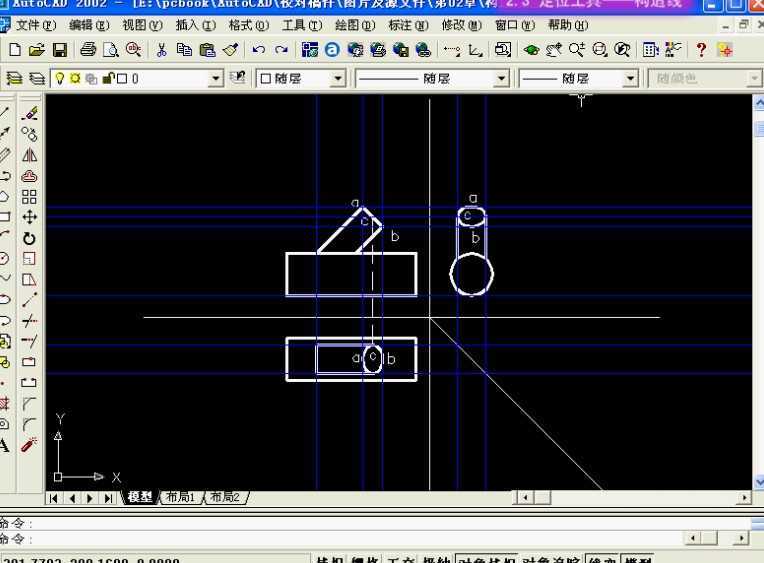Click the Zoom Window flyout icon
The image size is (764, 563).
pos(600,50)
